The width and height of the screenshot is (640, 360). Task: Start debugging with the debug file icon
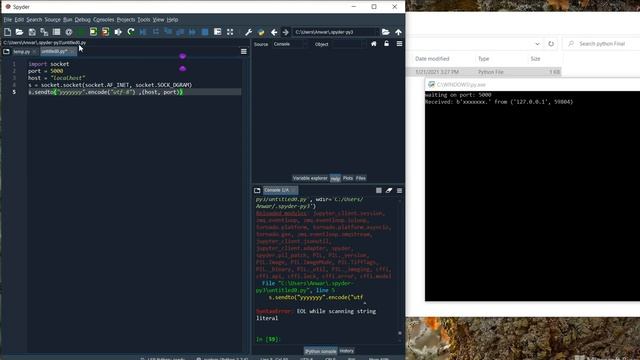point(143,32)
